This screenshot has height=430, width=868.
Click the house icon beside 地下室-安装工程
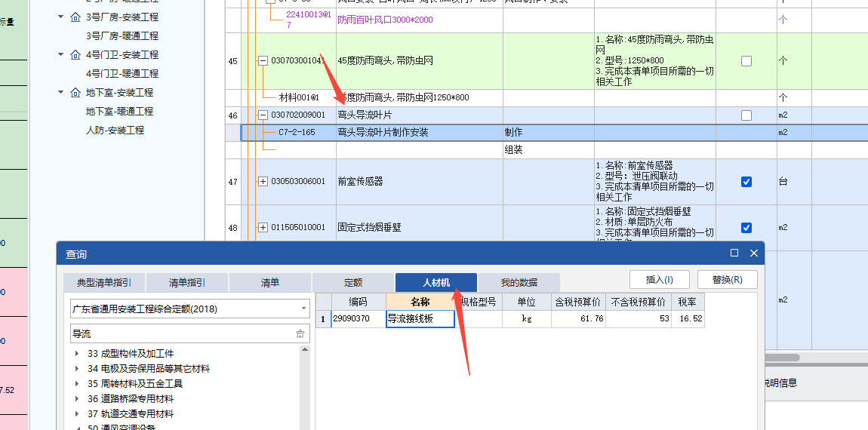pyautogui.click(x=75, y=93)
